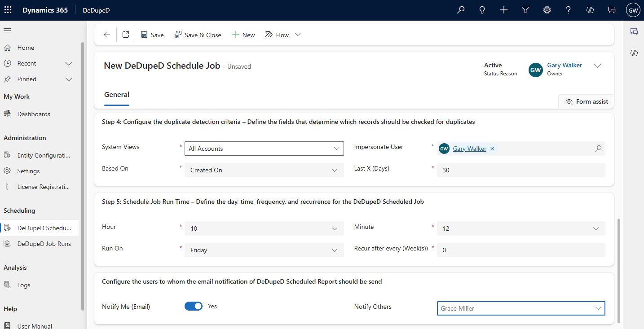Remove Gary Walker from Impersonate User
This screenshot has width=644, height=329.
[492, 149]
